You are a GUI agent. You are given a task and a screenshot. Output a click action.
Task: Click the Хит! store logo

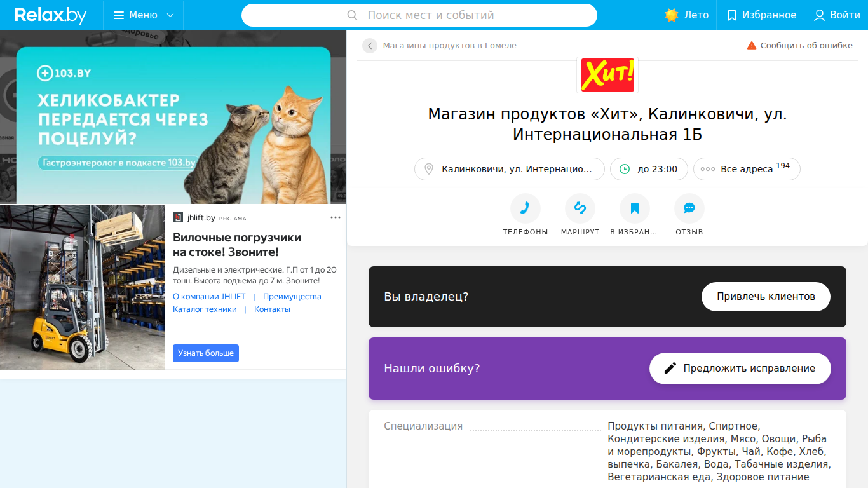(607, 74)
